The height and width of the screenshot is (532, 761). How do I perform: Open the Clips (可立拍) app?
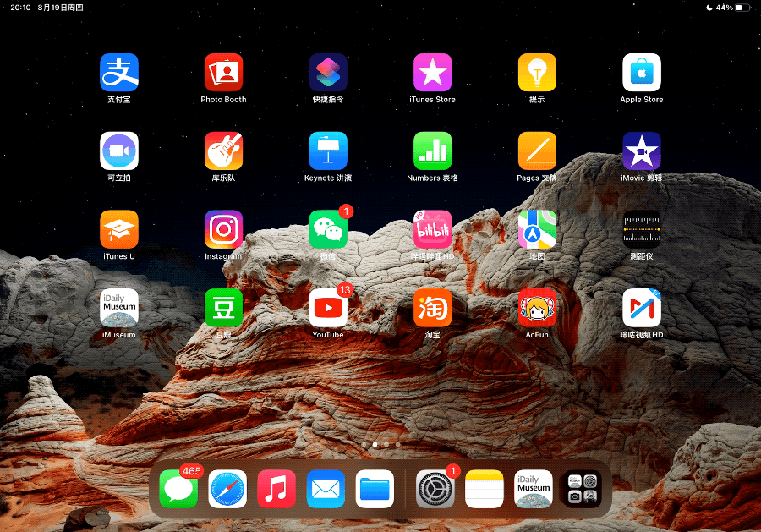(x=119, y=151)
